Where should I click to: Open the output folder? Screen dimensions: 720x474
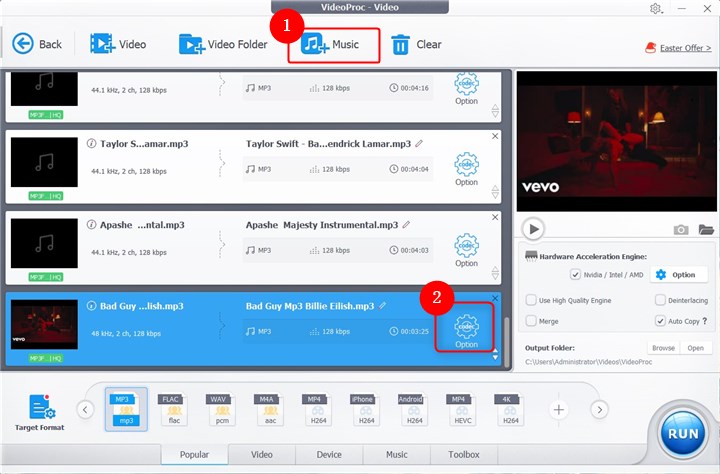click(x=696, y=348)
